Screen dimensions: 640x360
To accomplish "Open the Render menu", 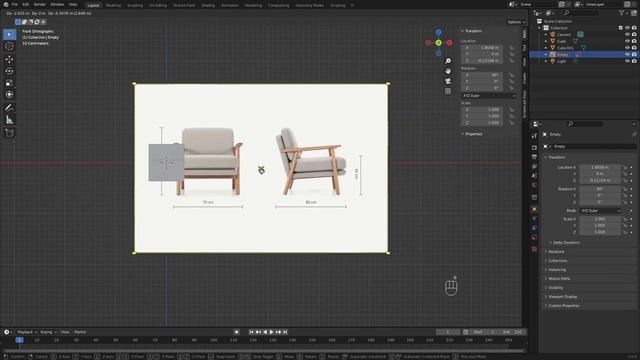I will (40, 4).
